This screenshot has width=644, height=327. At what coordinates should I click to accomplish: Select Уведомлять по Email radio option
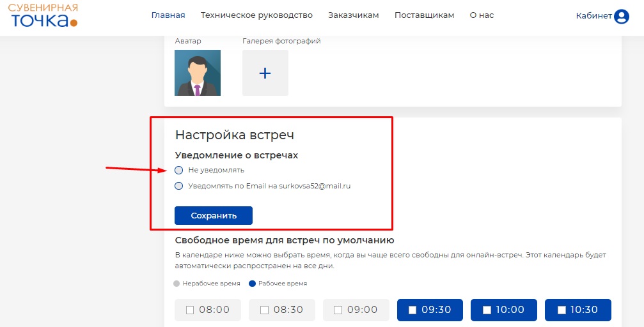pos(179,186)
